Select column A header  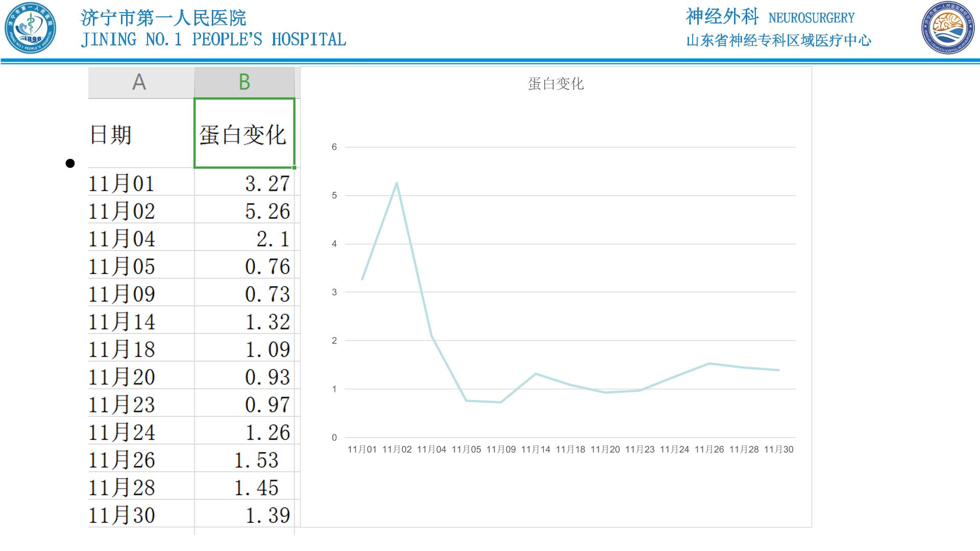141,82
